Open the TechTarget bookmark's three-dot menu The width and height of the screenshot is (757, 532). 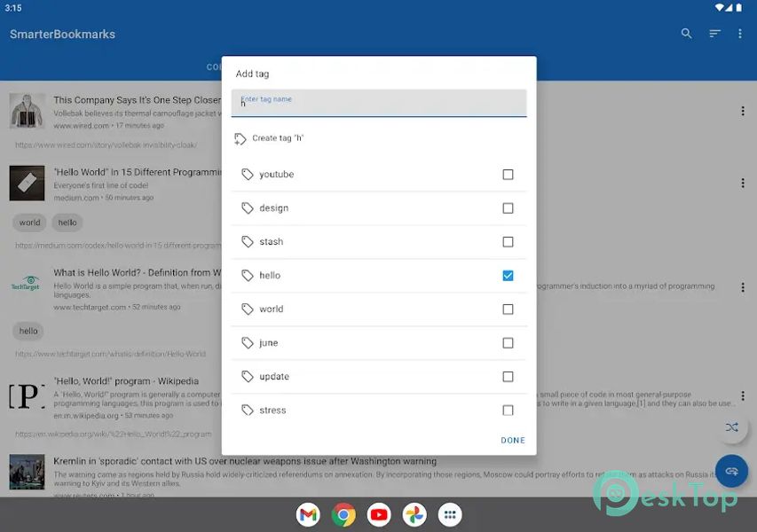(743, 287)
